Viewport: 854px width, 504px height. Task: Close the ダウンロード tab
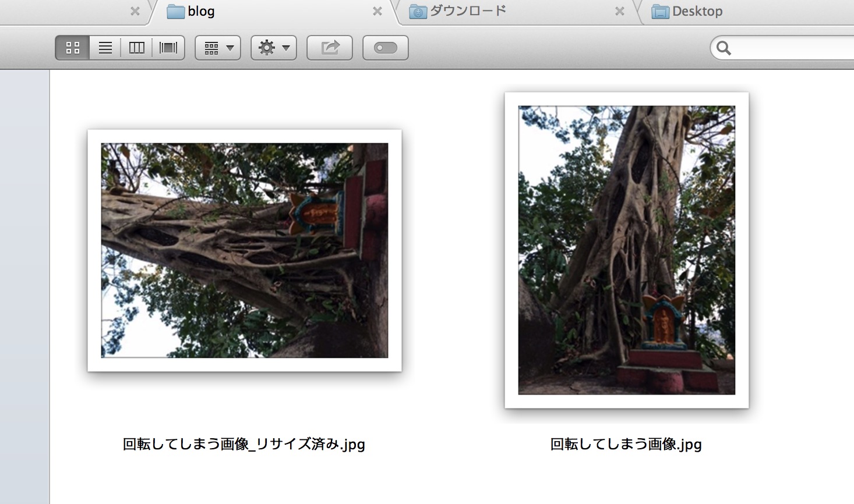(620, 12)
